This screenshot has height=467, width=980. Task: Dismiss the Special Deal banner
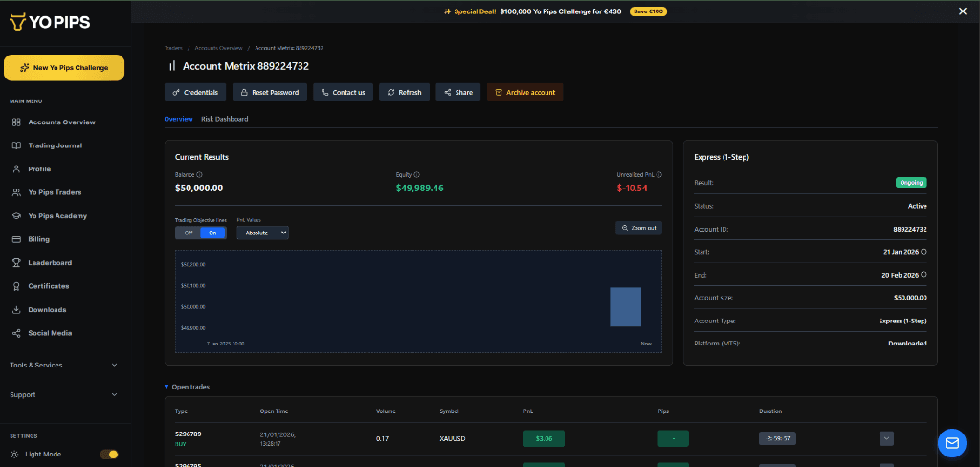pyautogui.click(x=963, y=11)
